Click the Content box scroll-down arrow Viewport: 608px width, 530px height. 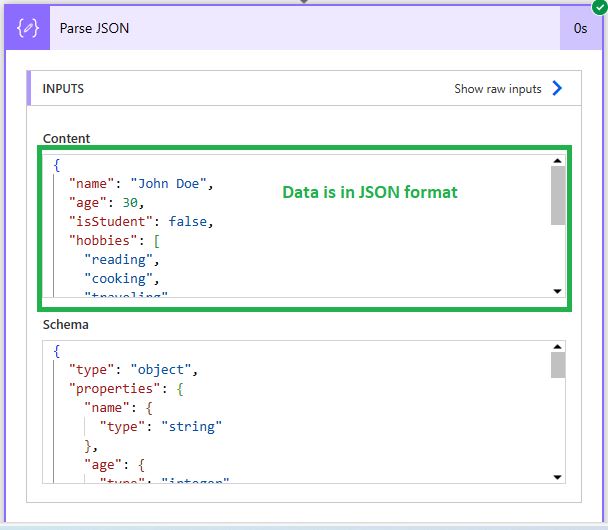pyautogui.click(x=558, y=291)
